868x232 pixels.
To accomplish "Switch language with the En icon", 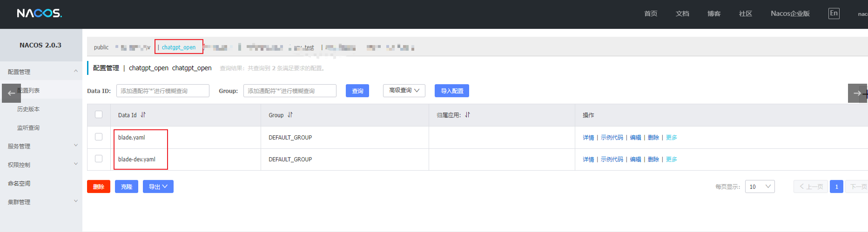I will click(834, 13).
